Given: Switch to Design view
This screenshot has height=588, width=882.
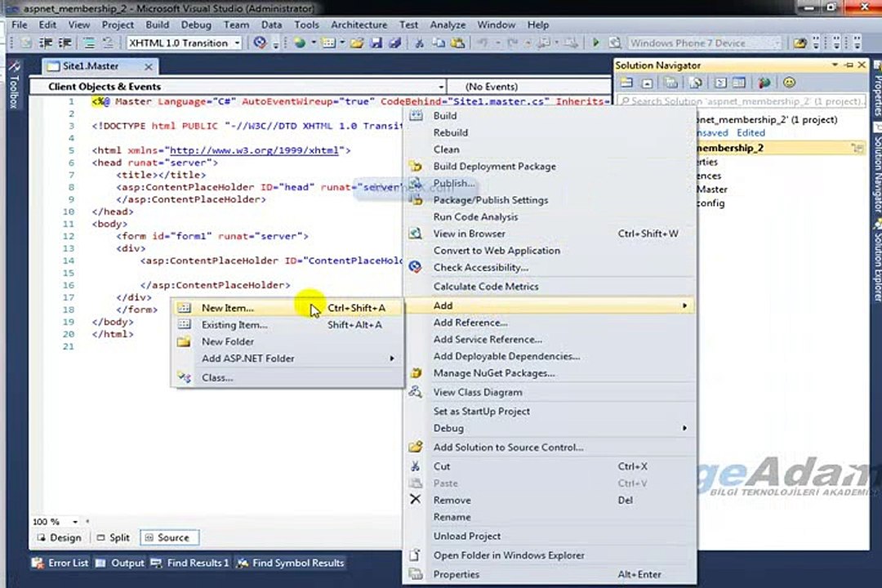Looking at the screenshot, I should (60, 537).
